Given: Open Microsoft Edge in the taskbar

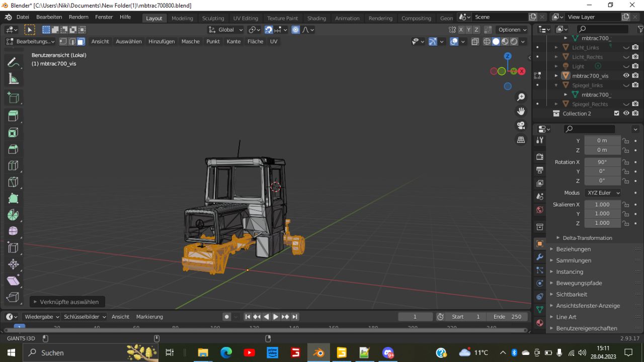Looking at the screenshot, I should coord(226,352).
